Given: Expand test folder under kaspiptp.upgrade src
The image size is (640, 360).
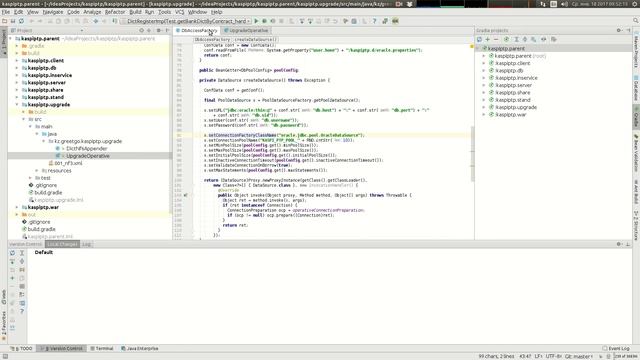Looking at the screenshot, I should click(30, 178).
